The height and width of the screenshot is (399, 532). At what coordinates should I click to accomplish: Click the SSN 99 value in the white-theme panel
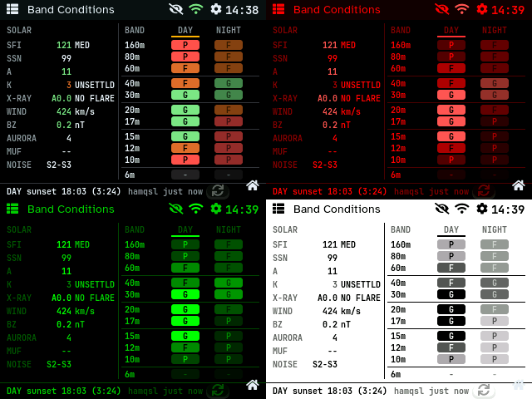332,258
